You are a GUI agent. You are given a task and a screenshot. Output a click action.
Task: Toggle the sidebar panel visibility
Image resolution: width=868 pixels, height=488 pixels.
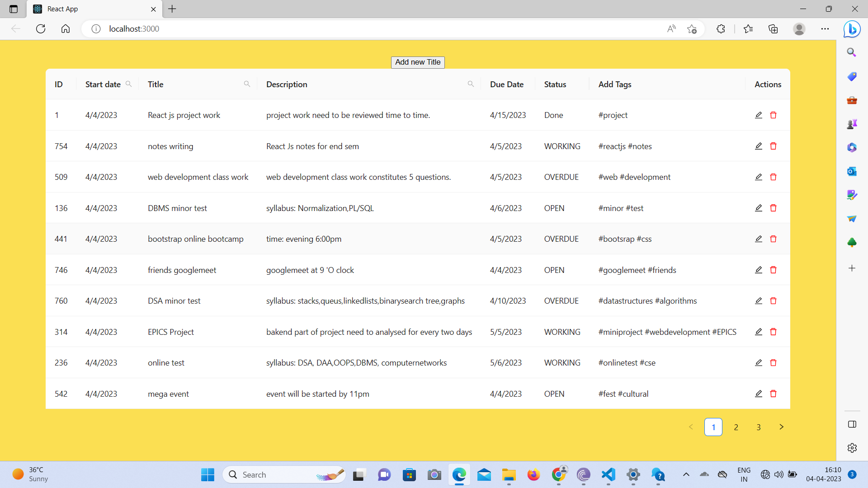tap(852, 424)
